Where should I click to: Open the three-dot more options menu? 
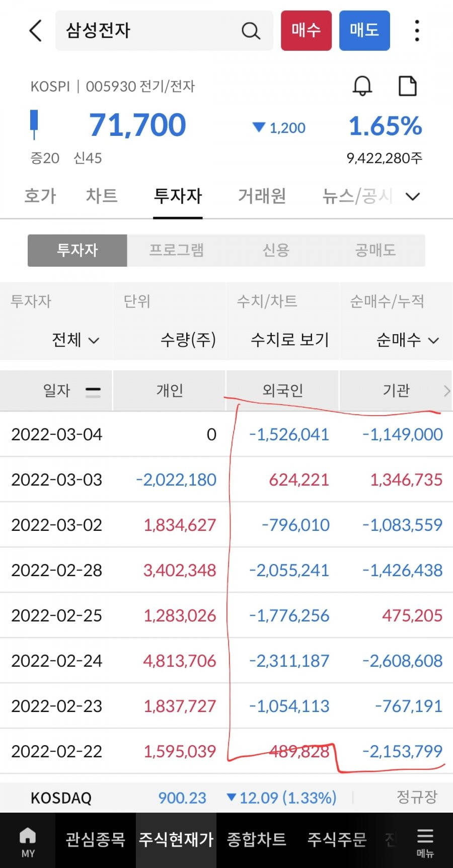pos(417,31)
